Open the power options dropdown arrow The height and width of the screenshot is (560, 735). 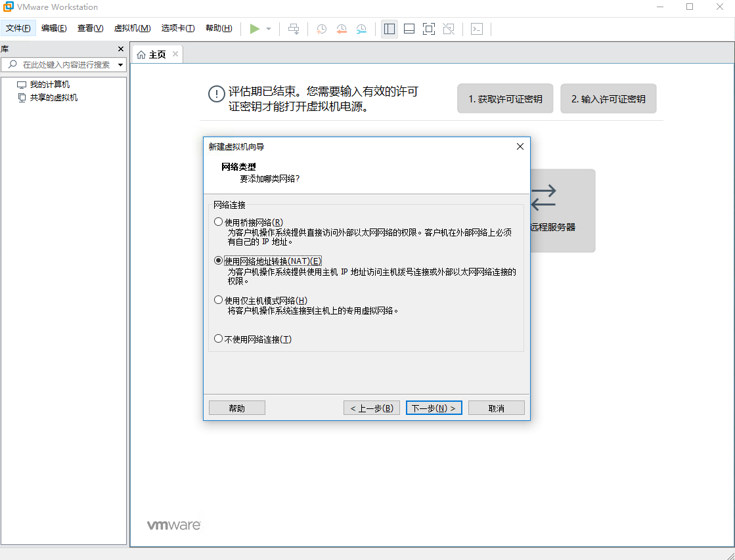[269, 29]
